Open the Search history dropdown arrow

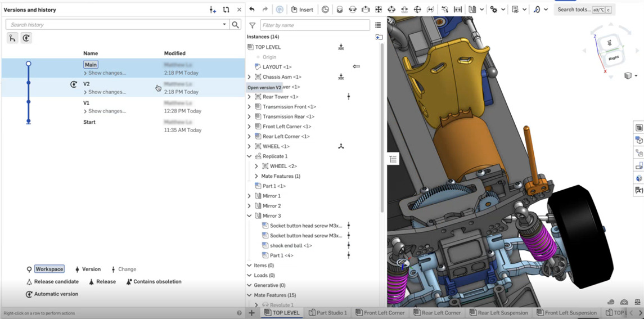pyautogui.click(x=224, y=25)
